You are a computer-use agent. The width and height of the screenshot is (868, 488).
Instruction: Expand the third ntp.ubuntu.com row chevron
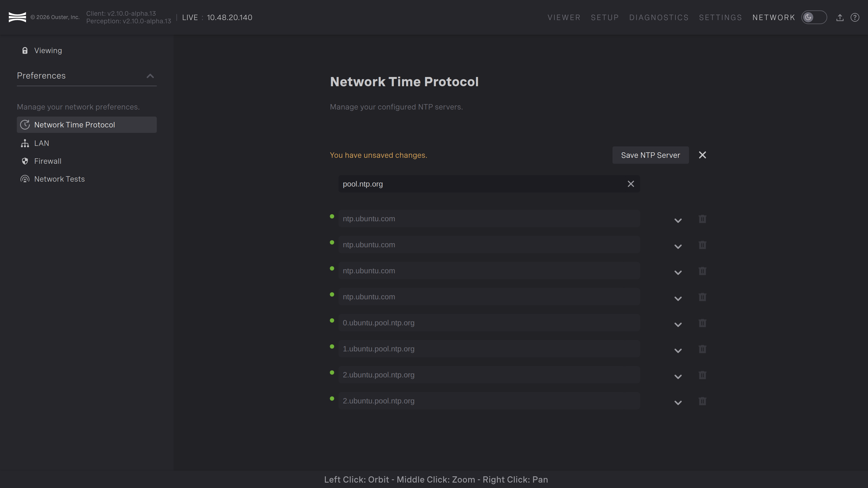[x=678, y=272]
